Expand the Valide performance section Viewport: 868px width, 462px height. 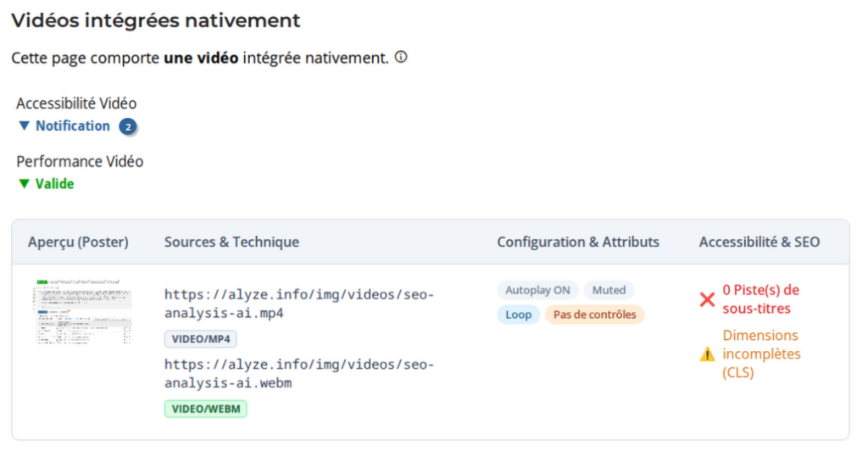[47, 183]
